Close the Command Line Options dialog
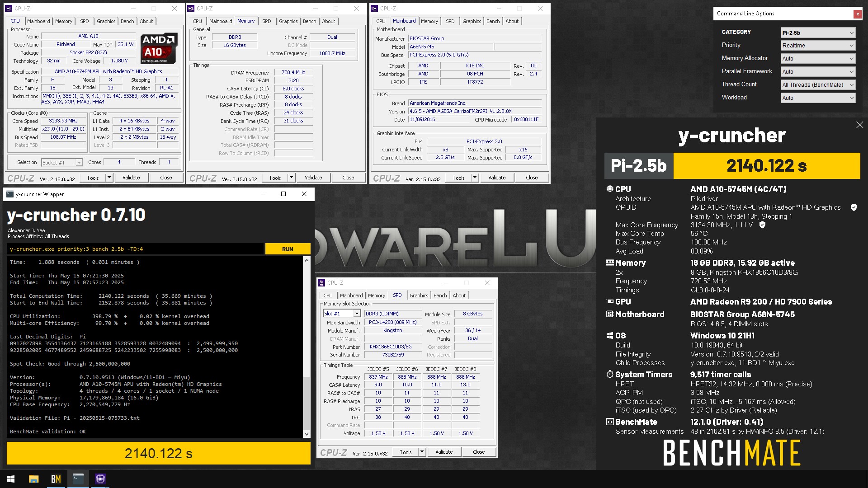 (x=857, y=14)
